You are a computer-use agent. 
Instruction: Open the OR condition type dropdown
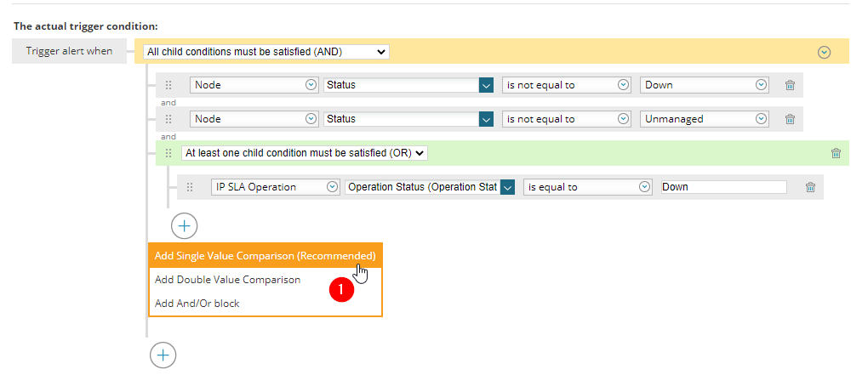(x=305, y=153)
